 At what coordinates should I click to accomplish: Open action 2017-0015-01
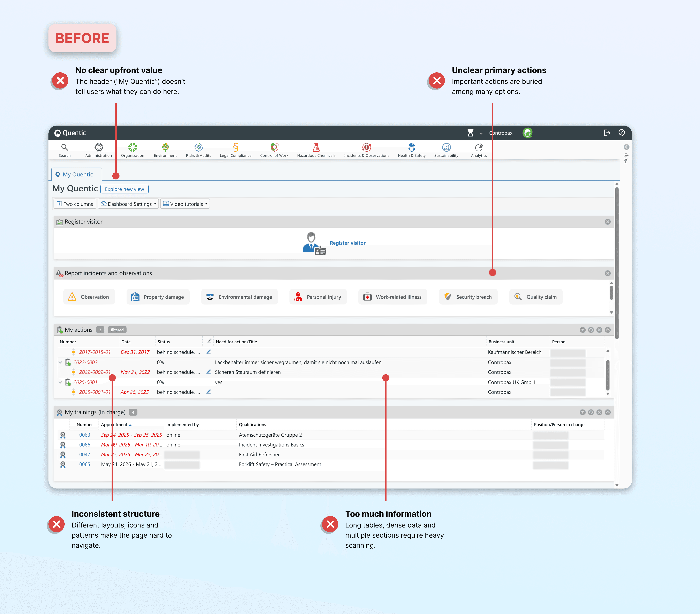(95, 352)
